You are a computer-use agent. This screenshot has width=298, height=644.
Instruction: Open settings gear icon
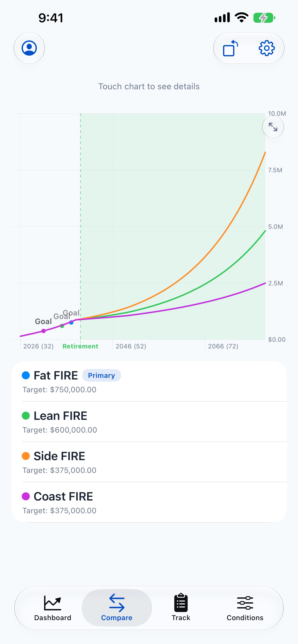[x=266, y=48]
